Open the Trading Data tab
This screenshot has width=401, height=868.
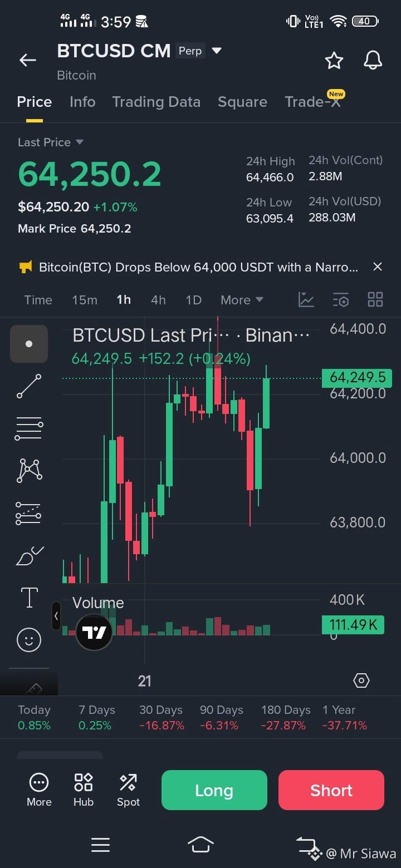tap(156, 102)
